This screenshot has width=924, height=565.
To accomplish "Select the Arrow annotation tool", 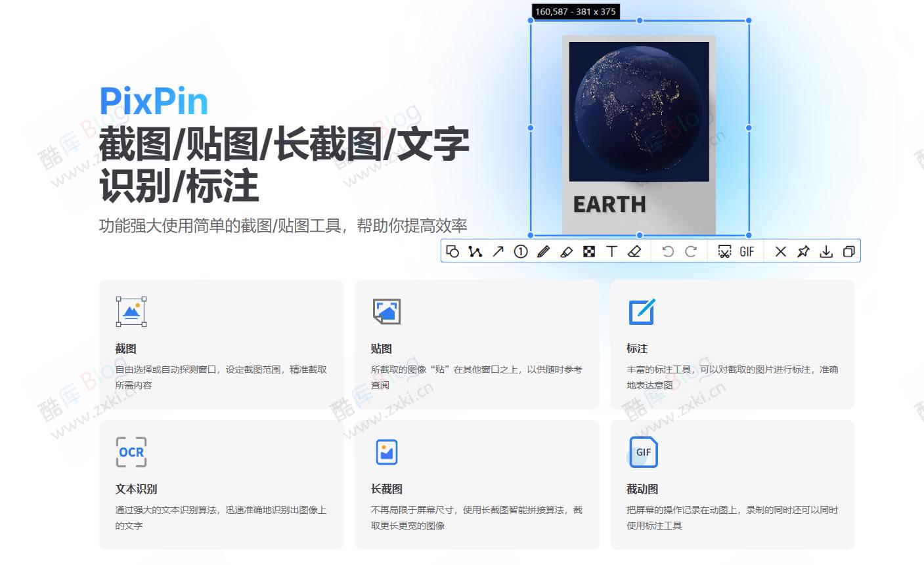I will tap(498, 251).
